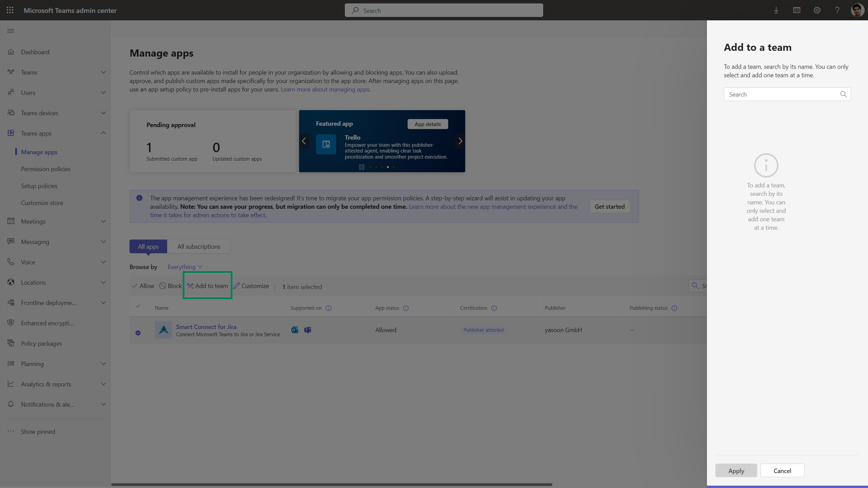
Task: Open the admin center Settings gear
Action: 817,10
